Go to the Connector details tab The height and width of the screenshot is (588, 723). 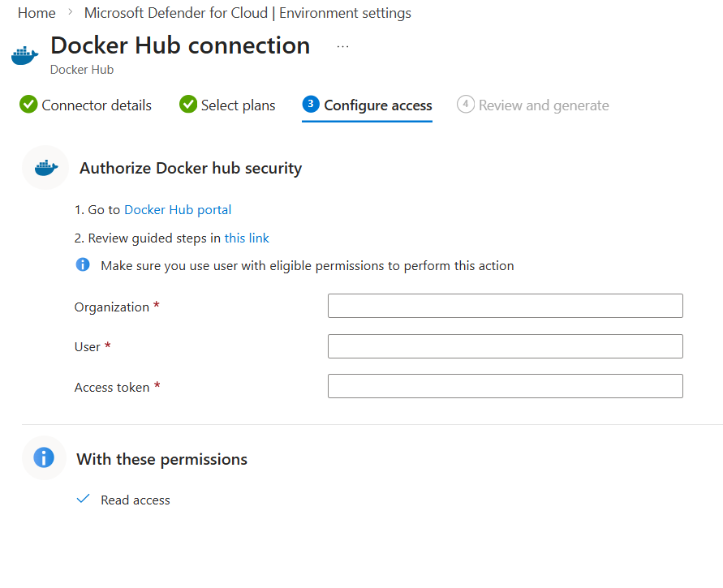86,105
